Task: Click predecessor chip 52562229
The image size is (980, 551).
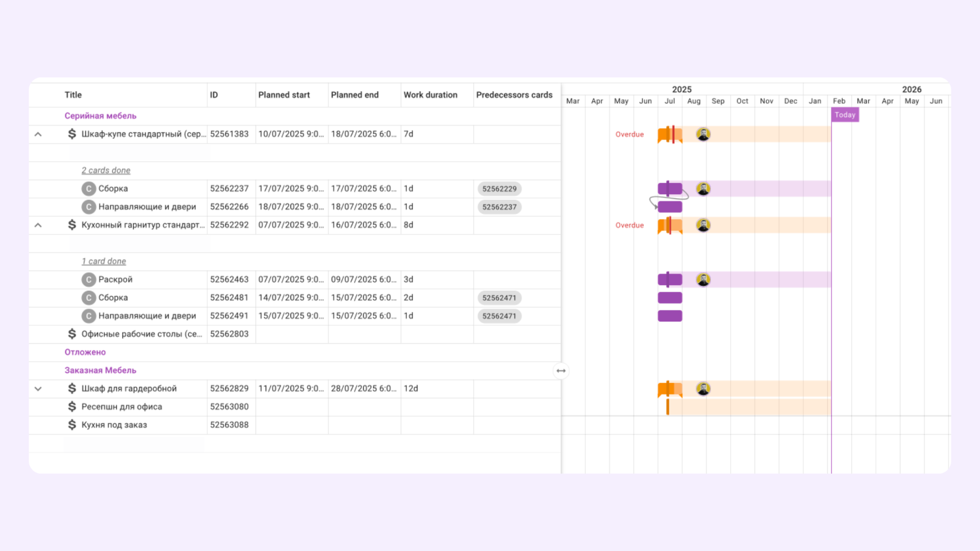Action: (499, 189)
